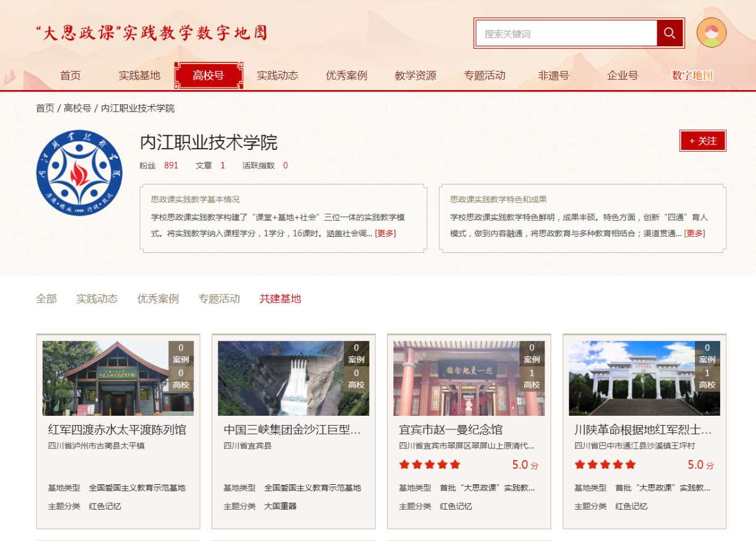Screen dimensions: 756x541
Task: Switch to the 全部 filter tab
Action: click(x=46, y=299)
